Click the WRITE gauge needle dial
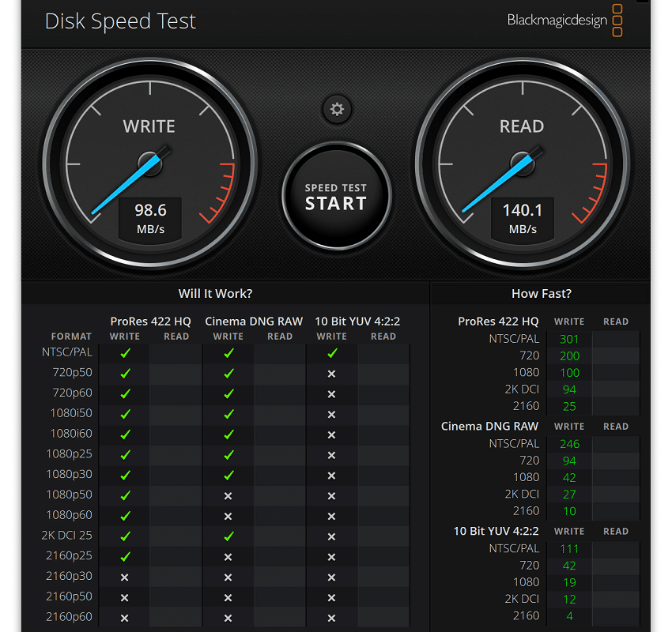The image size is (672, 632). (149, 164)
